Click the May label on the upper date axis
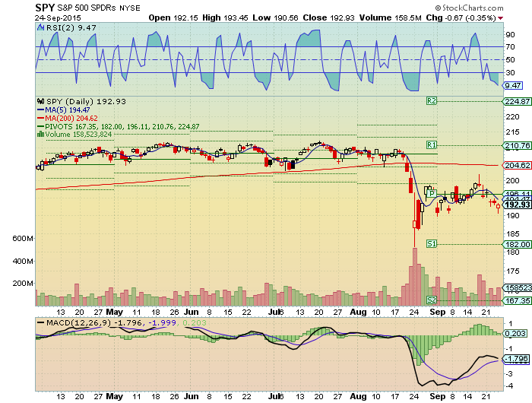532x403 pixels. coord(114,312)
